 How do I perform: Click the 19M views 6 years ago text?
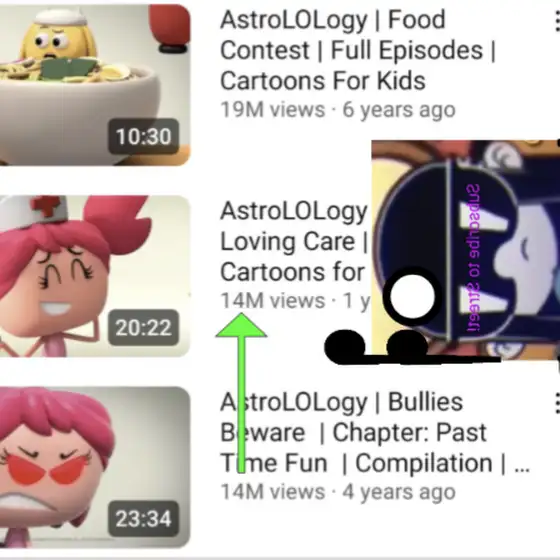[x=338, y=109]
